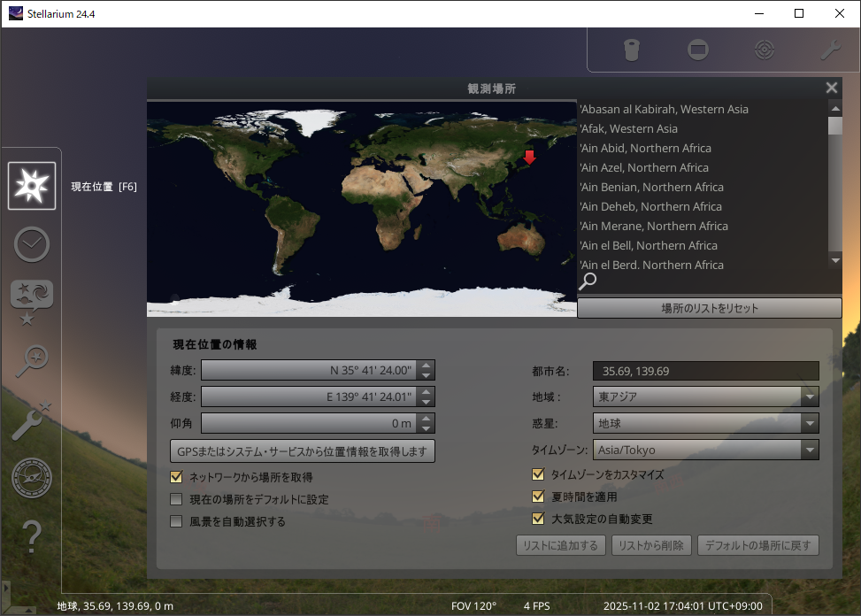Viewport: 861px width, 616px height.
Task: Select 'Afak, Western Asia in location list
Action: tap(628, 128)
